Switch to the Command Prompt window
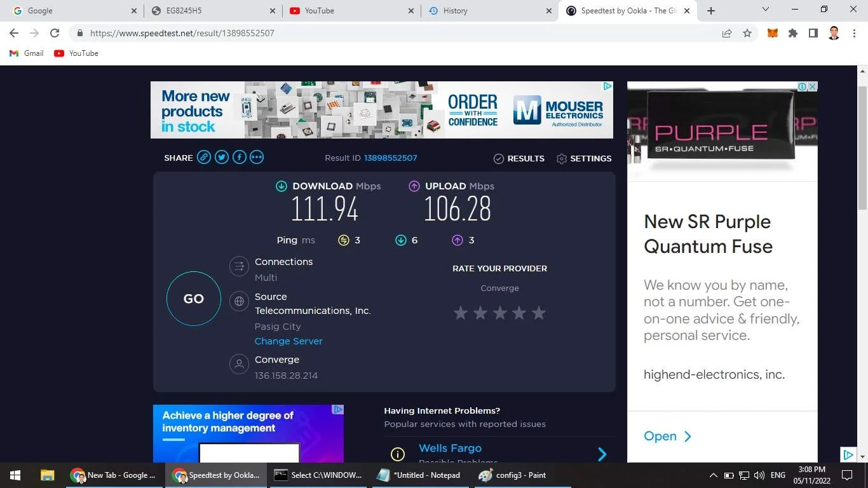Image resolution: width=868 pixels, height=488 pixels. click(317, 475)
